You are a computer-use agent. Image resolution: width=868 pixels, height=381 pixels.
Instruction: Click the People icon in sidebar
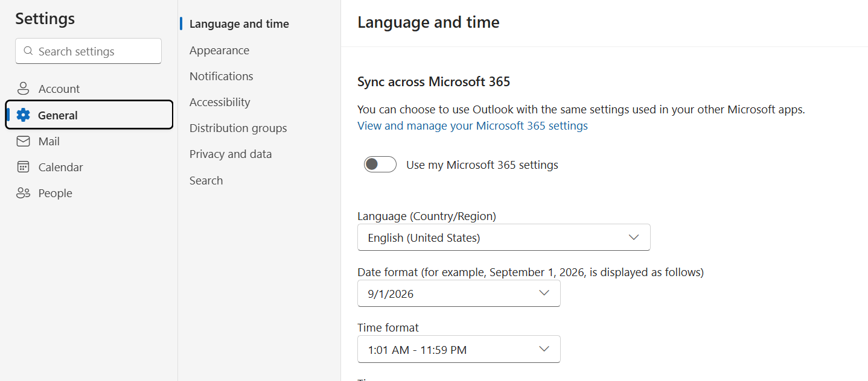point(23,193)
